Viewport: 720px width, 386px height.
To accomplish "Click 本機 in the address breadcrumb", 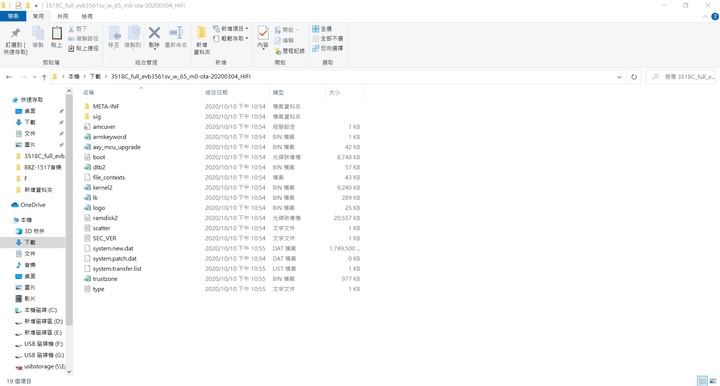I will (74, 77).
